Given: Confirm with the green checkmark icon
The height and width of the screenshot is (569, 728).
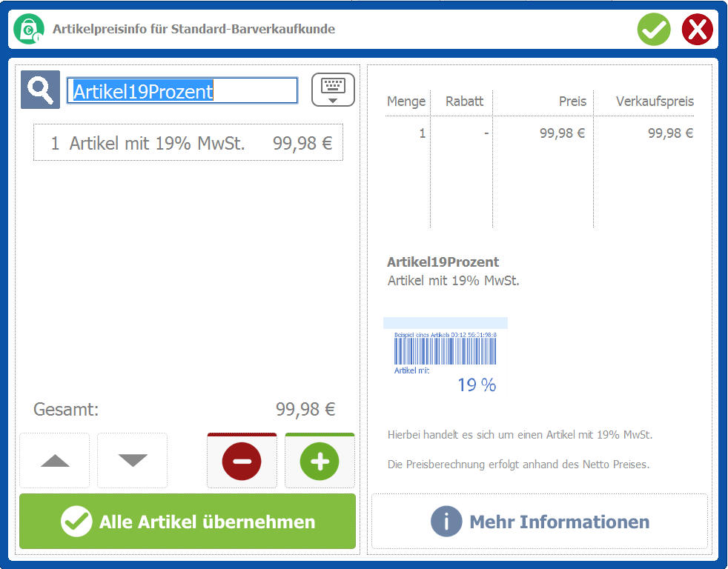Looking at the screenshot, I should [x=653, y=30].
